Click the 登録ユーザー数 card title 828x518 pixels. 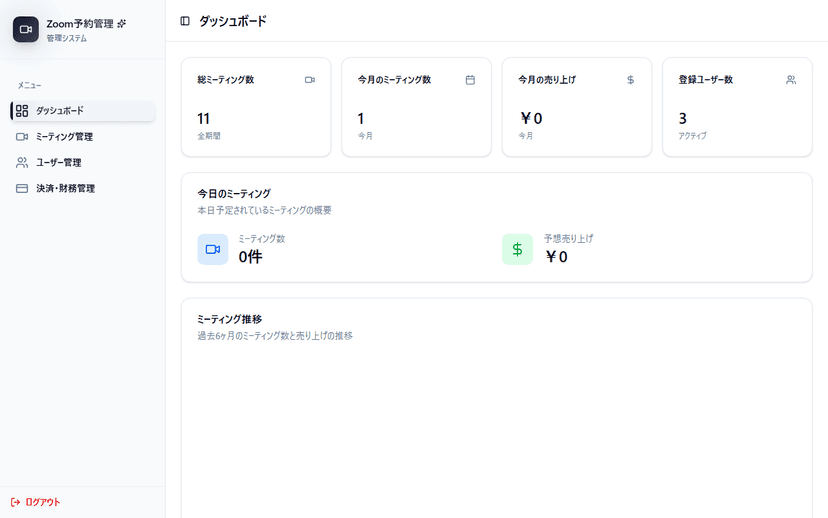pos(705,80)
